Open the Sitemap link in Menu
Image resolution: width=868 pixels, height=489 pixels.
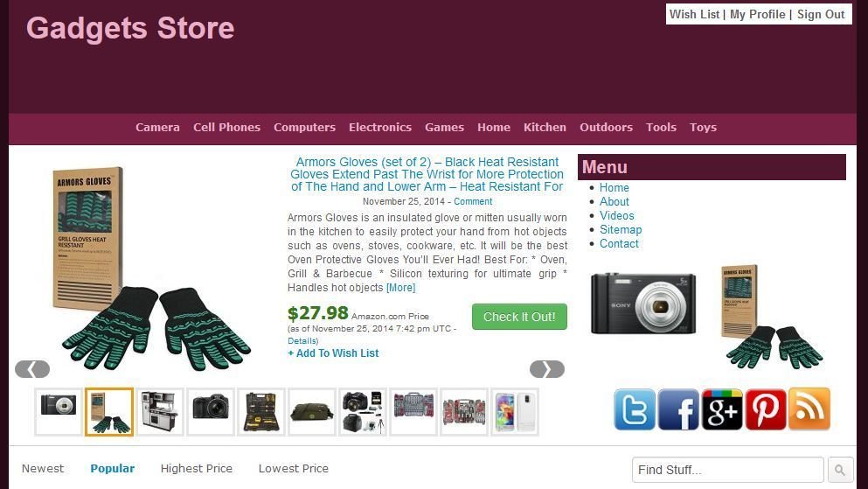click(621, 230)
